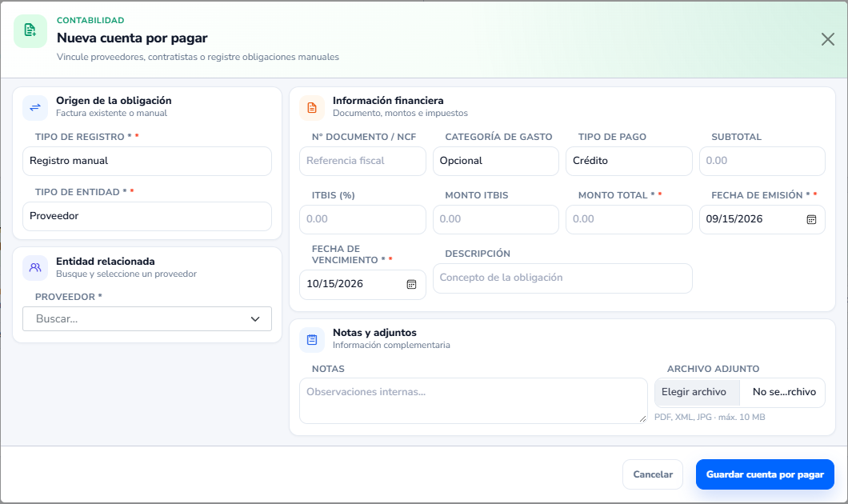This screenshot has height=504, width=848.
Task: Click Elegir archivo to attach a file
Action: (x=694, y=392)
